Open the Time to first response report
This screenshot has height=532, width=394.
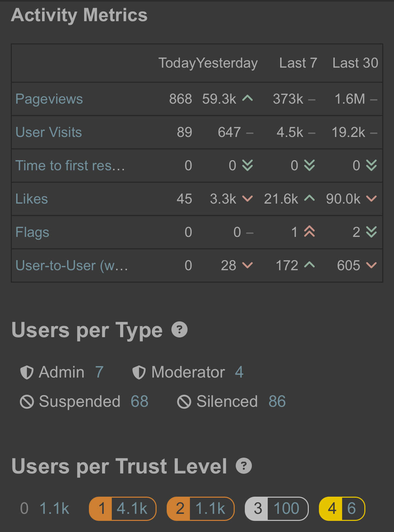[70, 166]
